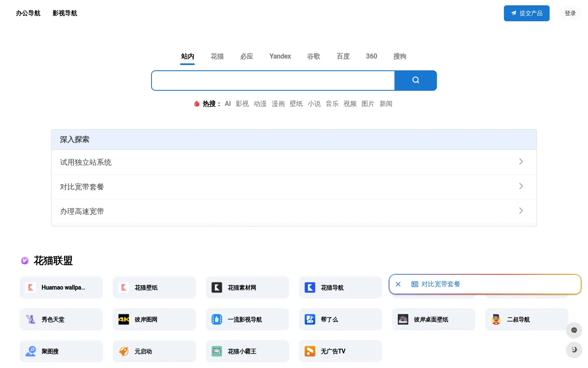The image size is (588, 368).
Task: Switch to 必应 search tab
Action: click(247, 56)
